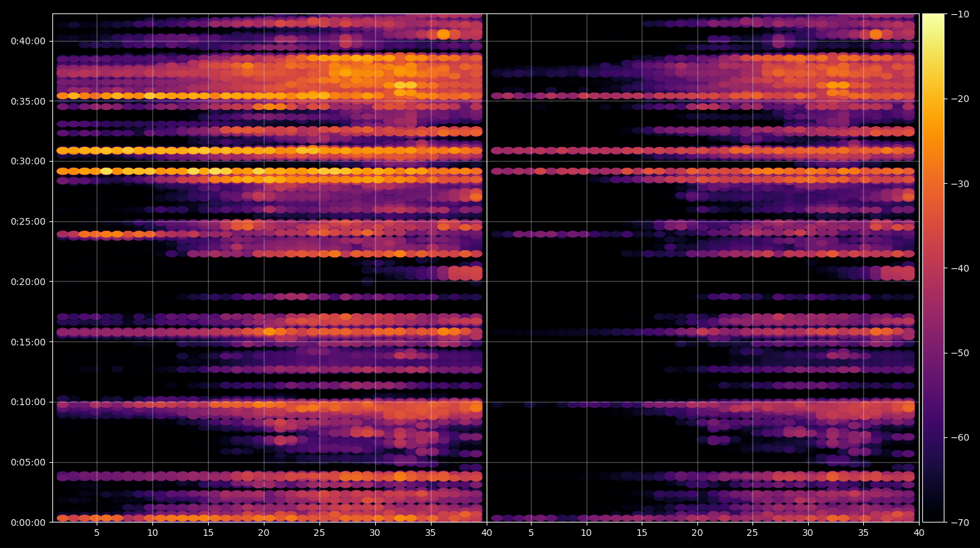The height and width of the screenshot is (548, 980).
Task: Click the 0:35:00 y-axis tick label
Action: pos(28,101)
